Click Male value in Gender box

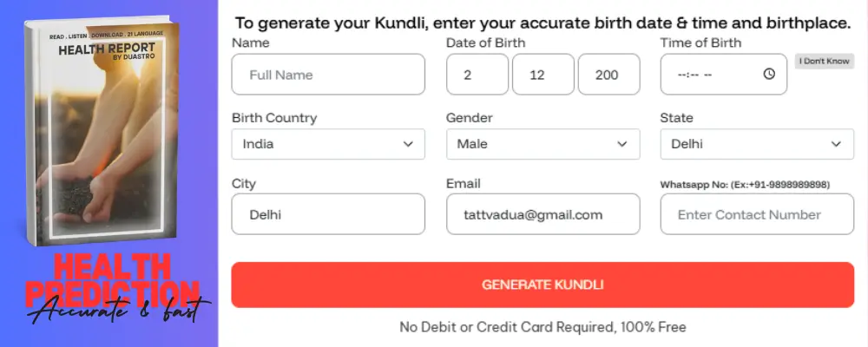(472, 144)
